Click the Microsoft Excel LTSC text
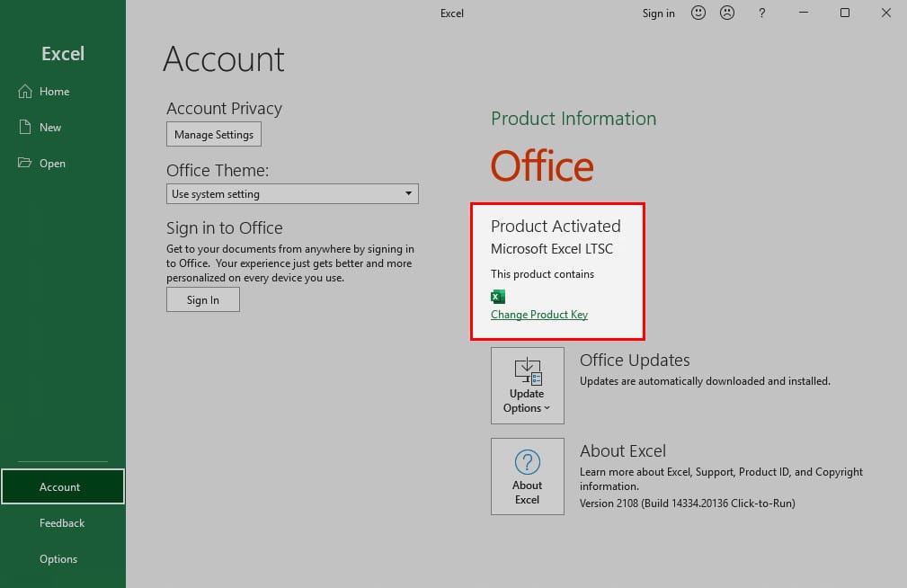Screen dimensions: 907x588 click(552, 249)
